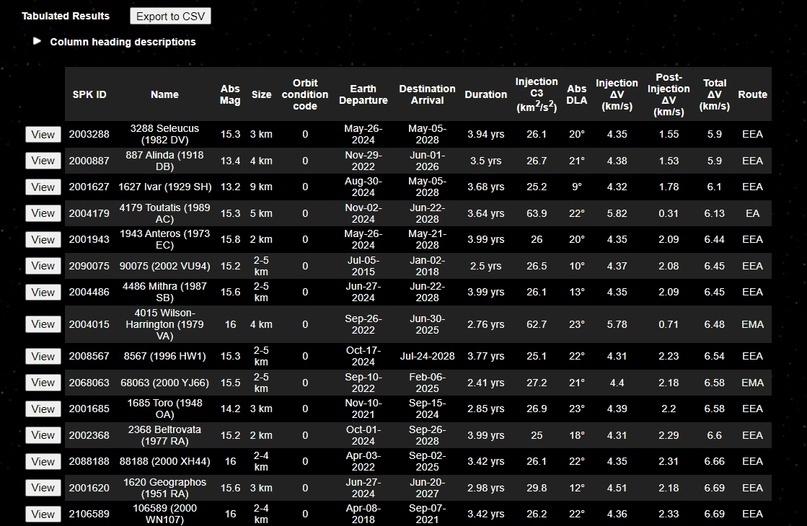The height and width of the screenshot is (526, 807).
Task: Sort table by Duration column
Action: coord(486,95)
